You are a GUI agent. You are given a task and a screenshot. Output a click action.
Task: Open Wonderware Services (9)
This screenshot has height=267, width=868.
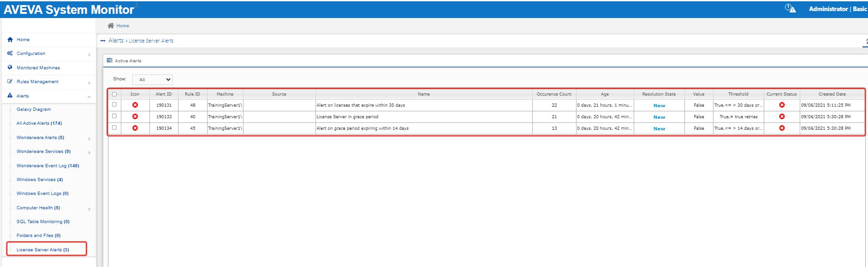[x=43, y=152]
